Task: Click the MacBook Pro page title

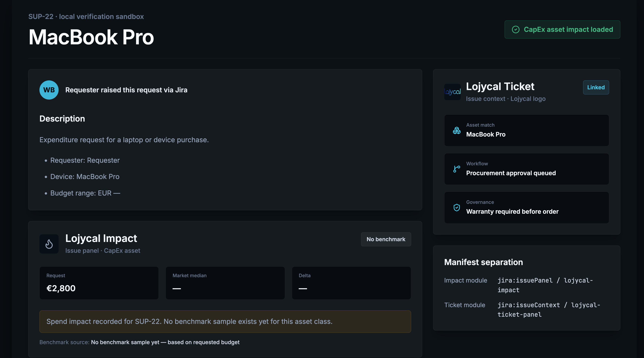Action: [x=91, y=37]
